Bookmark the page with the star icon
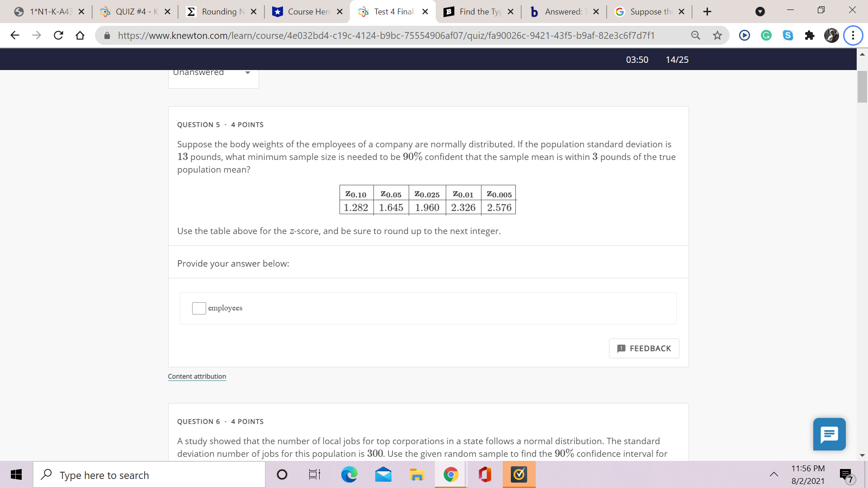Screen dimensions: 868x488 tap(717, 35)
